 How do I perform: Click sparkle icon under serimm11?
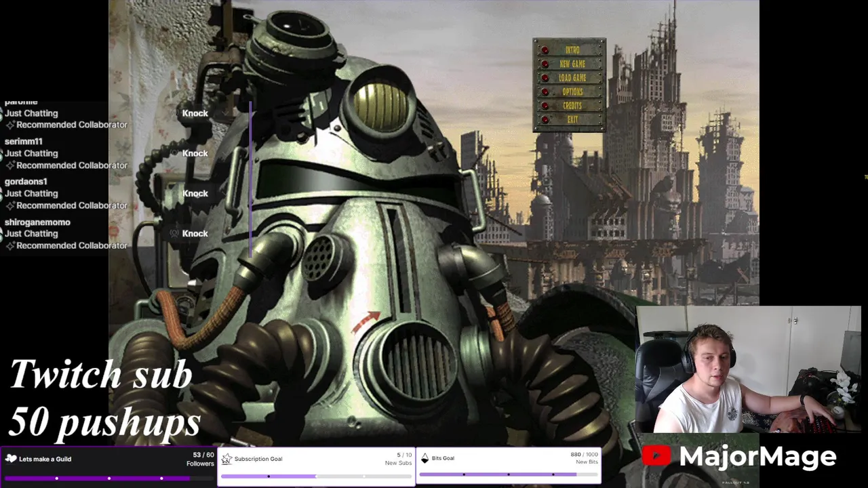10,165
